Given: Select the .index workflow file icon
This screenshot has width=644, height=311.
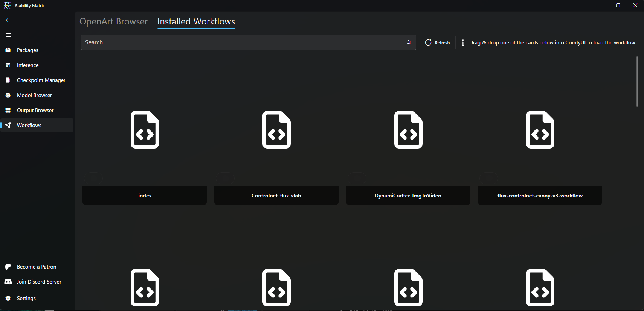Looking at the screenshot, I should coord(145,130).
